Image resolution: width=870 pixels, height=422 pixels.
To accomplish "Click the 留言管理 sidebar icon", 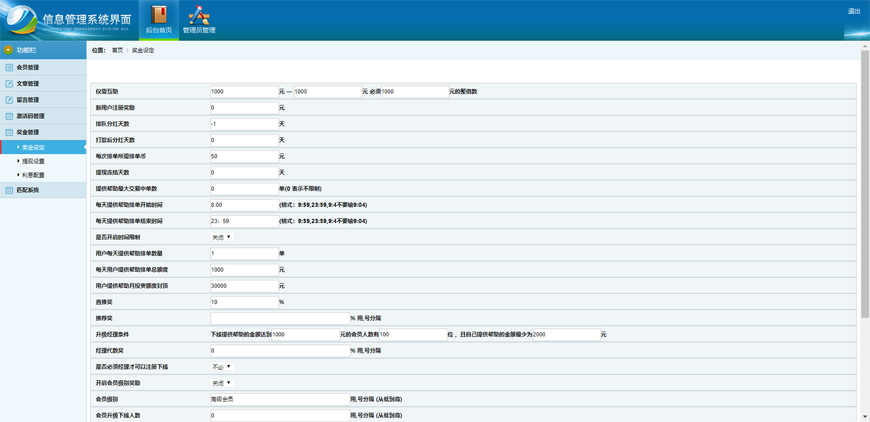I will [9, 100].
